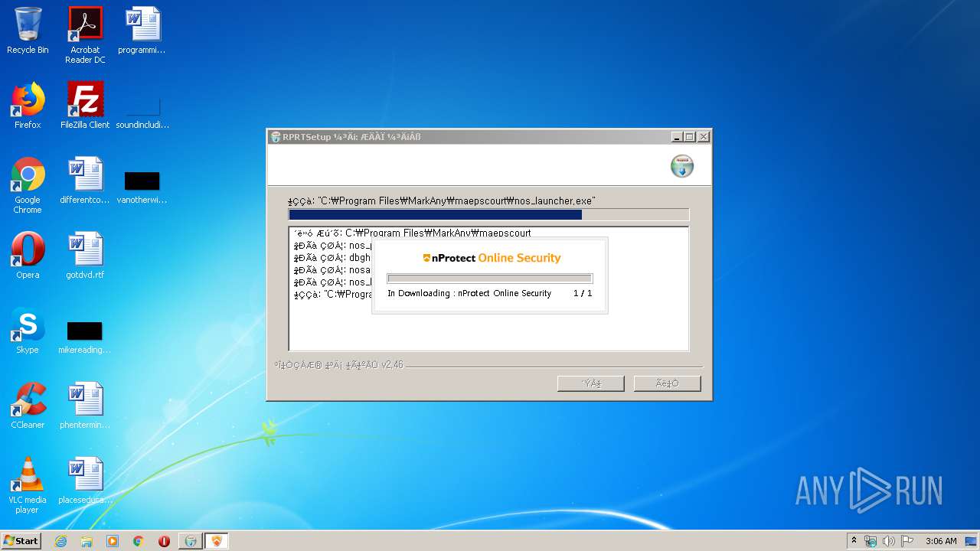
Task: Maximize the RPRTSetup window
Action: (x=690, y=137)
